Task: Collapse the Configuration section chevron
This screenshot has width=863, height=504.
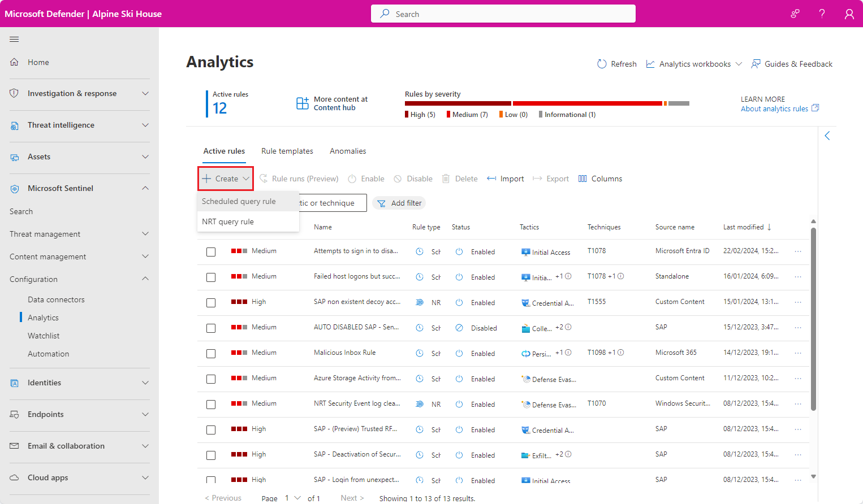Action: [145, 279]
